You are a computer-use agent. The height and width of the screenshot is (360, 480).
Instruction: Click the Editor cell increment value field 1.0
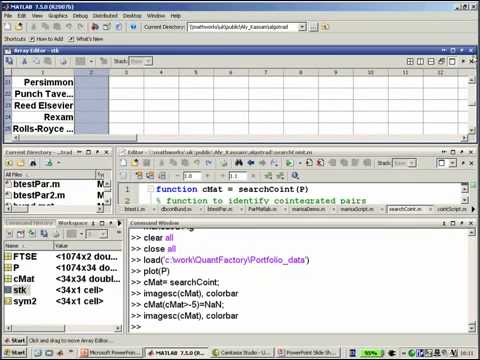(191, 175)
